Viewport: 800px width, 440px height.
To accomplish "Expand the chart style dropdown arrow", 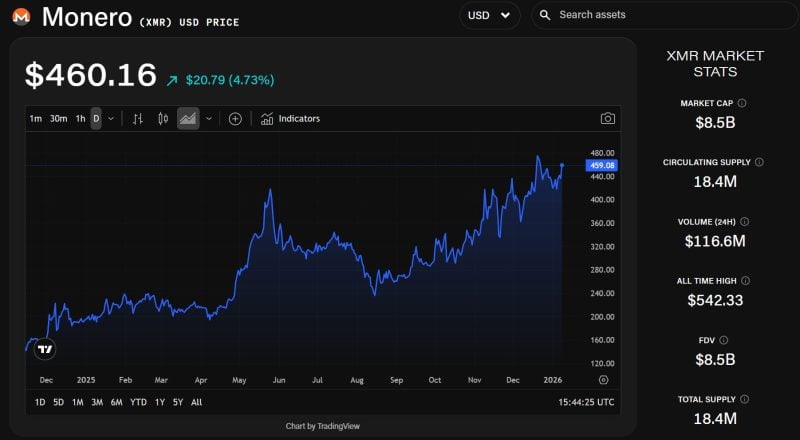I will [x=209, y=119].
